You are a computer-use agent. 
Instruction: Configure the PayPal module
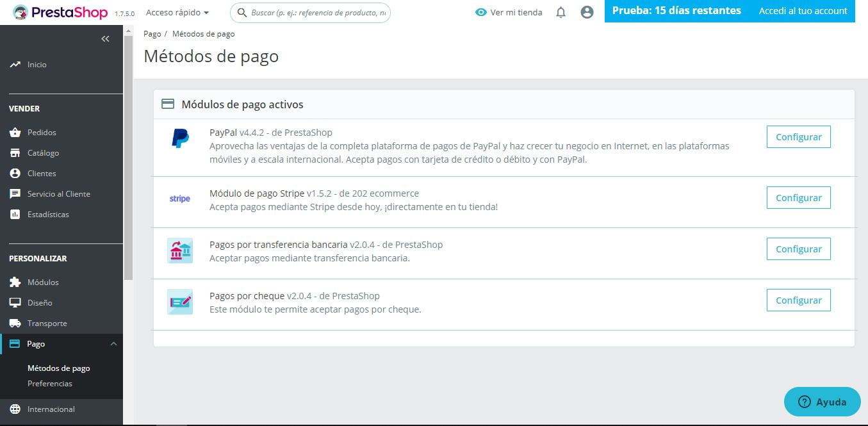(x=798, y=136)
